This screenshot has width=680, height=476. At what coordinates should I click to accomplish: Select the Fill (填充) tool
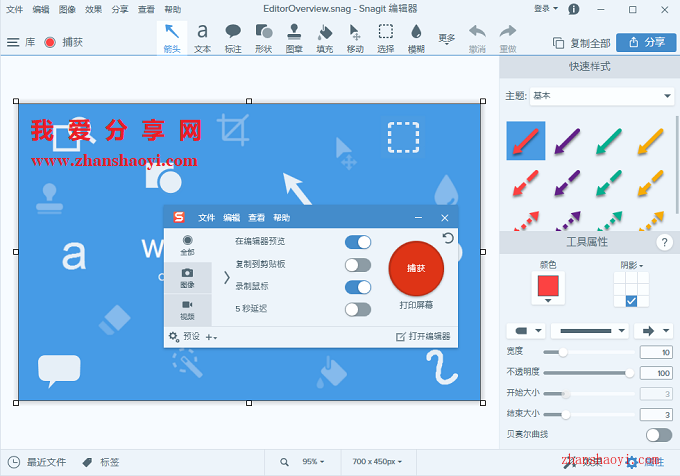pyautogui.click(x=325, y=38)
